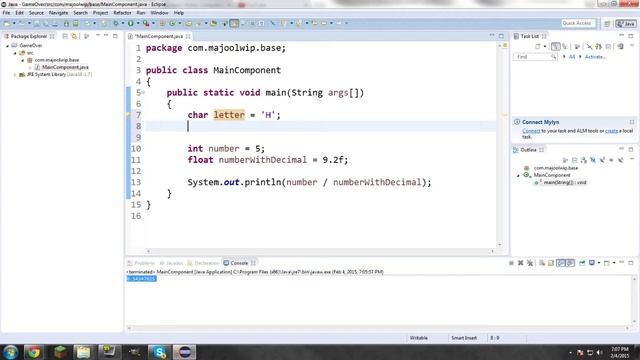Collapse All in Outline toolbar
The image size is (640, 360).
coord(574,160)
